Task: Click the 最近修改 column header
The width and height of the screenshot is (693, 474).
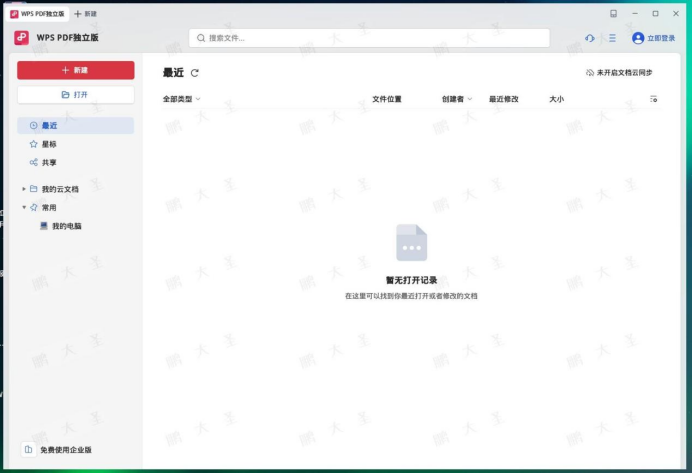Action: [503, 99]
